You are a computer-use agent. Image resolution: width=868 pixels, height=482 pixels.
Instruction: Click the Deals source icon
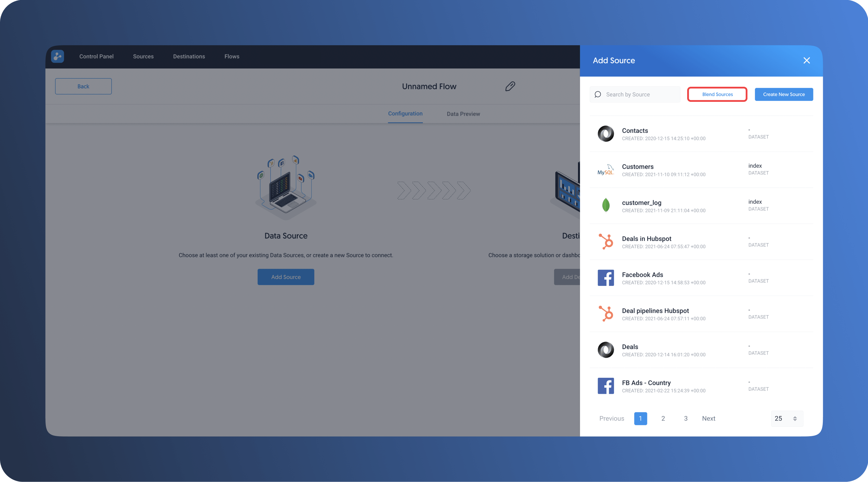[x=605, y=350]
